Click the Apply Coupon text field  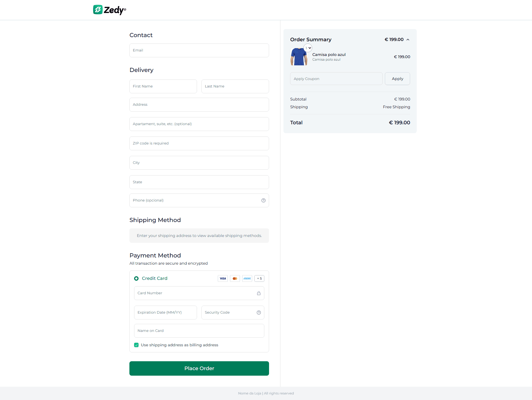(x=336, y=79)
